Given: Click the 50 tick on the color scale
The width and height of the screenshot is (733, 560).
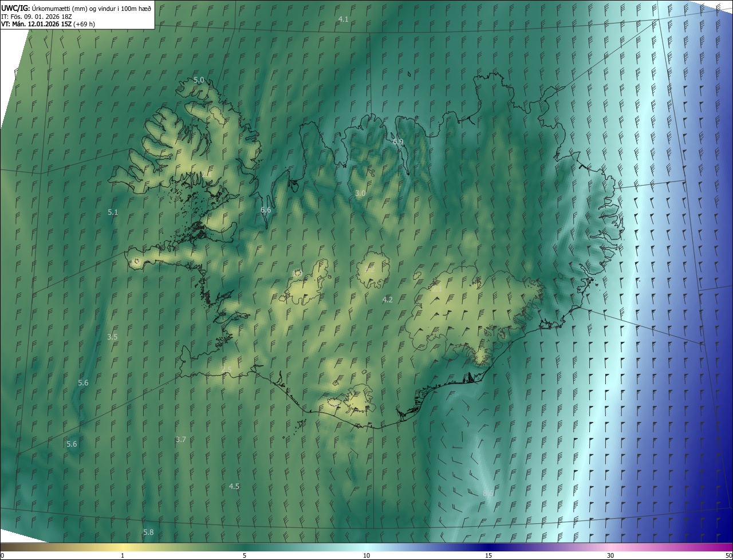Looking at the screenshot, I should 728,555.
